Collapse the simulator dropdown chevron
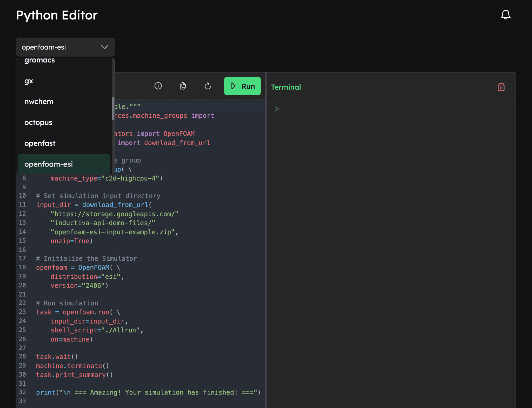532x408 pixels. (x=105, y=47)
